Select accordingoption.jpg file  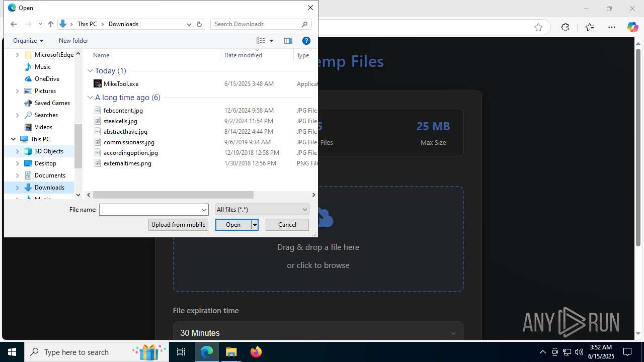131,153
